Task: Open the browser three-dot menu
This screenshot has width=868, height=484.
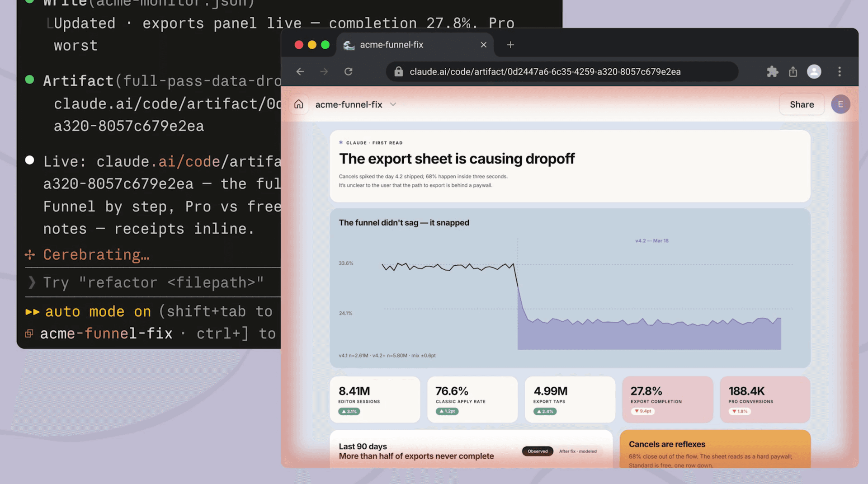Action: (x=840, y=71)
